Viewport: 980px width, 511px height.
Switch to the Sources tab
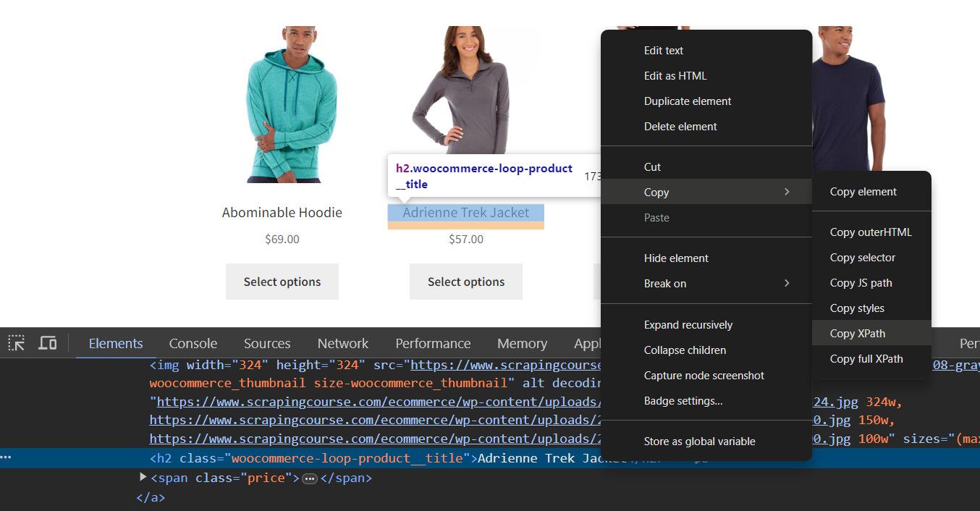tap(267, 344)
